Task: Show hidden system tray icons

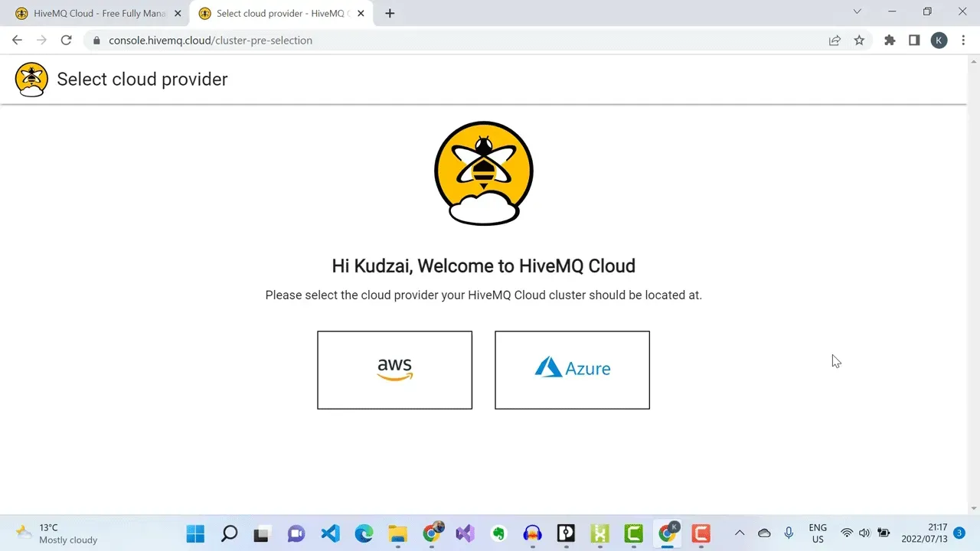Action: click(740, 533)
